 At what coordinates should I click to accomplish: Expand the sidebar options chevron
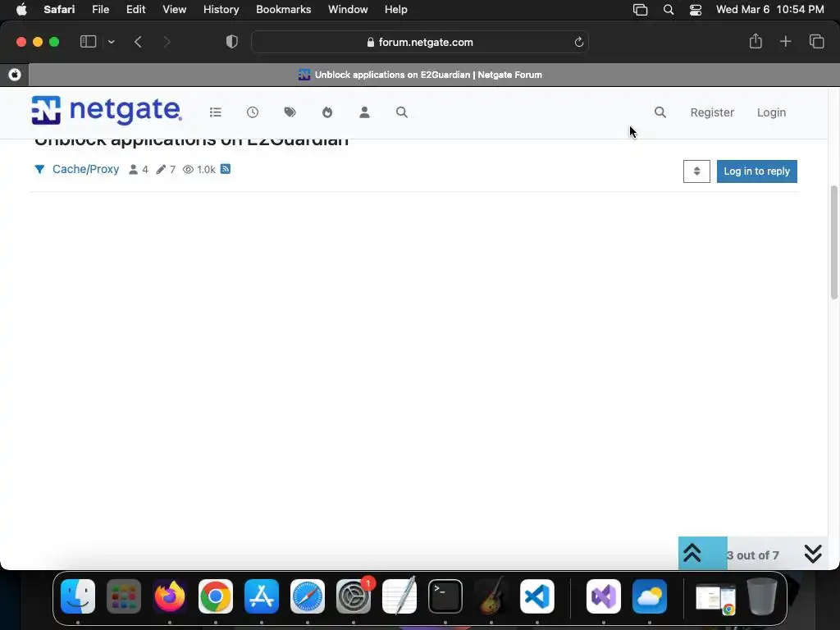pyautogui.click(x=111, y=42)
